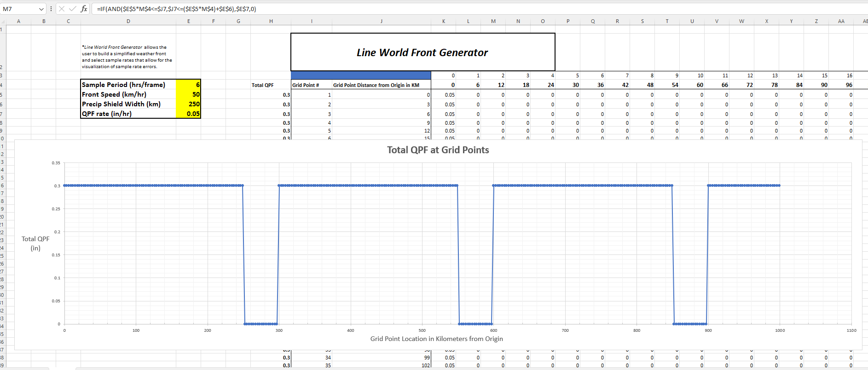The image size is (868, 370).
Task: Select the Front Speed (km/hr) label cell
Action: pos(128,94)
